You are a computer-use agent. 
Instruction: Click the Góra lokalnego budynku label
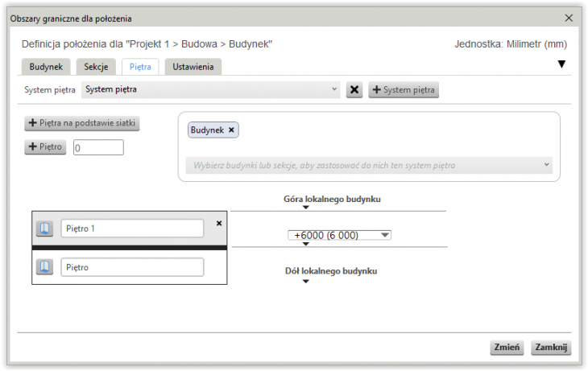point(332,199)
